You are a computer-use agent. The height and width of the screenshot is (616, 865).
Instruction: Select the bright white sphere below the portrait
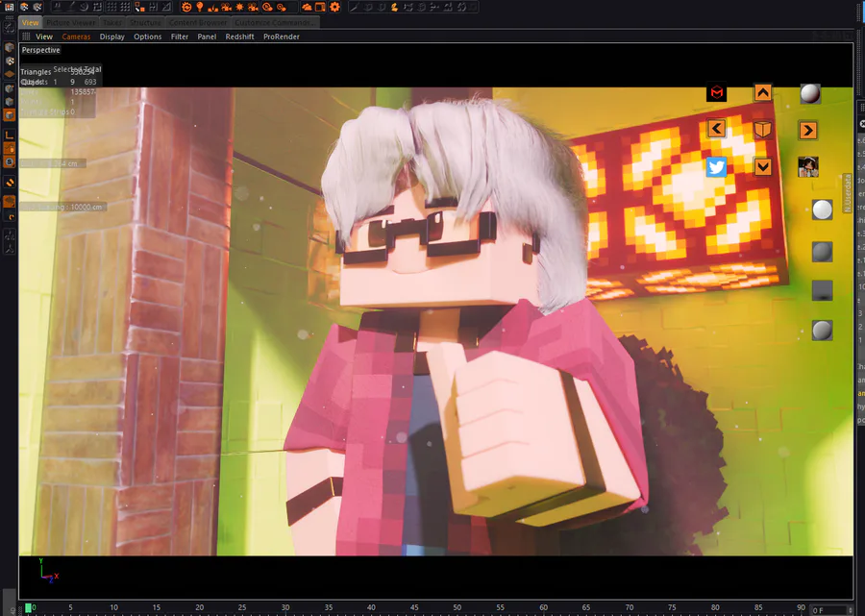pyautogui.click(x=822, y=209)
